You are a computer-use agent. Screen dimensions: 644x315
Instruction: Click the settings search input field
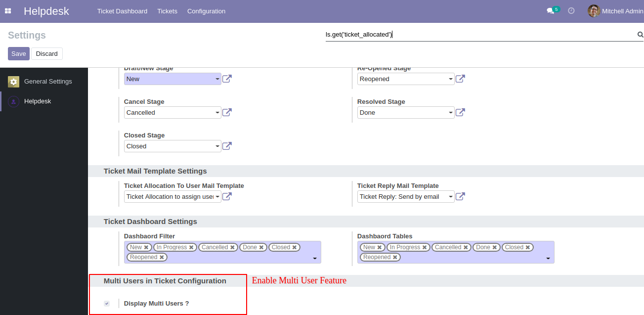(480, 35)
